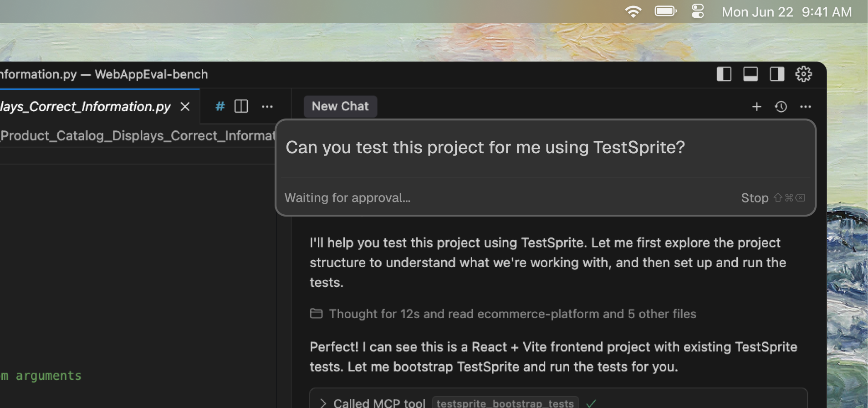Open the Wi-Fi menu bar icon
Viewport: 868px width, 408px height.
[x=633, y=11]
